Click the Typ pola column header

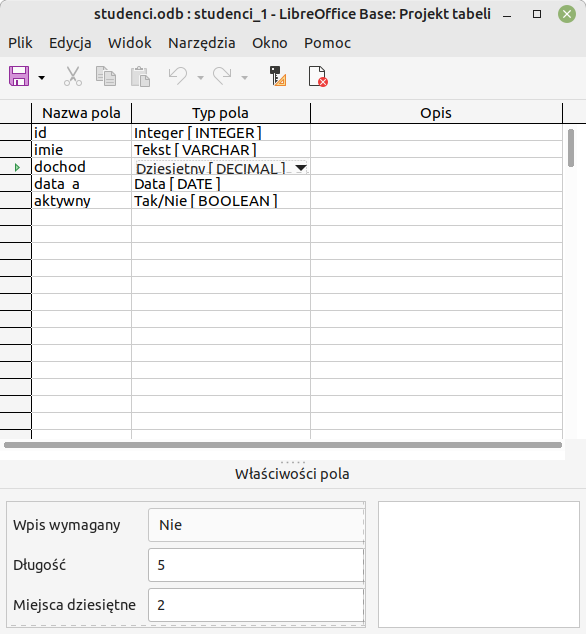(221, 113)
